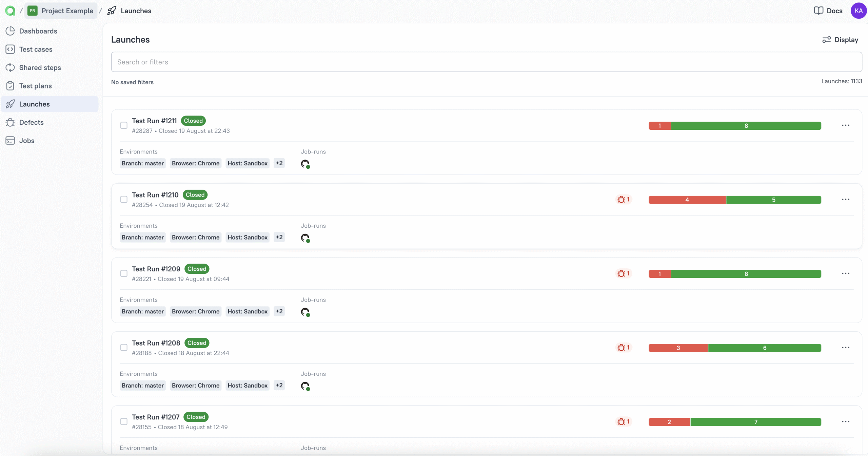
Task: Open the kebab menu for Test Run #1211
Action: click(846, 125)
